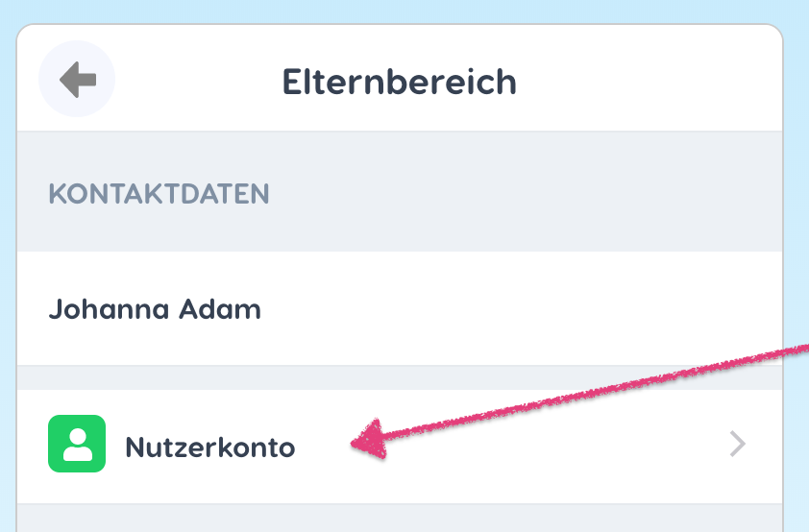Tap the round back button in header
809x532 pixels.
tap(77, 79)
